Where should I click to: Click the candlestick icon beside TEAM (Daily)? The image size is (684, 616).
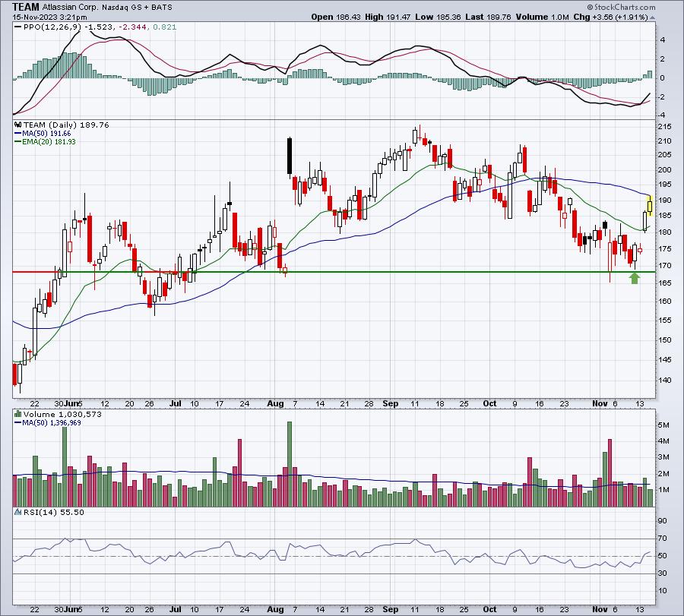(18, 125)
